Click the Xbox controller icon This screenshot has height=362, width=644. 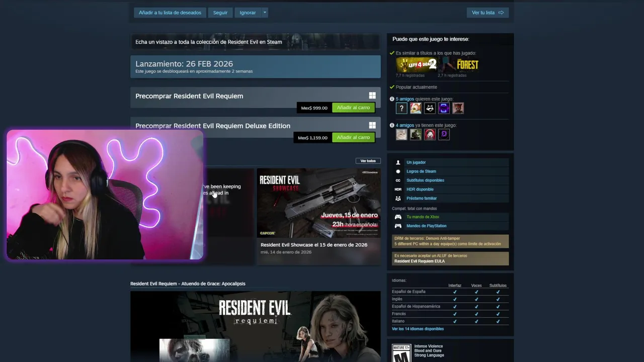[398, 217]
